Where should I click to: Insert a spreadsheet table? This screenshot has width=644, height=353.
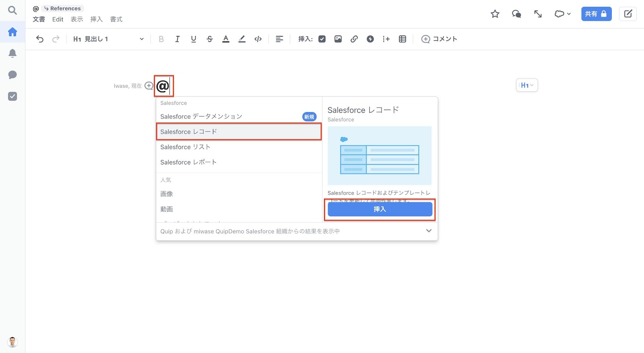402,39
